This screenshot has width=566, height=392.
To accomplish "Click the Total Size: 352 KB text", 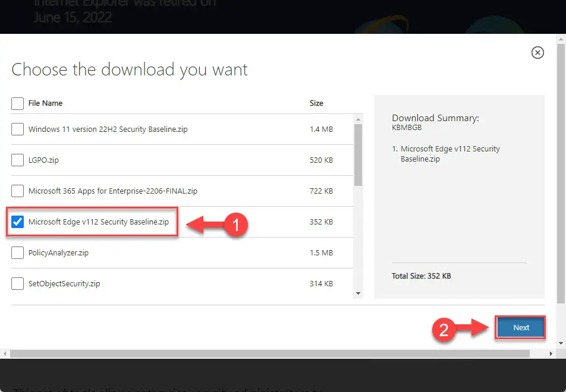I will [x=422, y=276].
